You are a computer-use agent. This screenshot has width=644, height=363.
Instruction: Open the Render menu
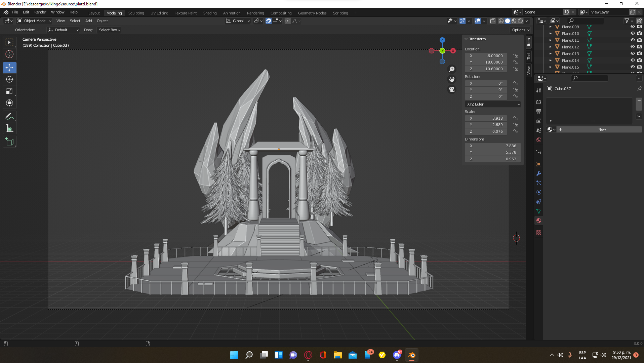click(40, 12)
